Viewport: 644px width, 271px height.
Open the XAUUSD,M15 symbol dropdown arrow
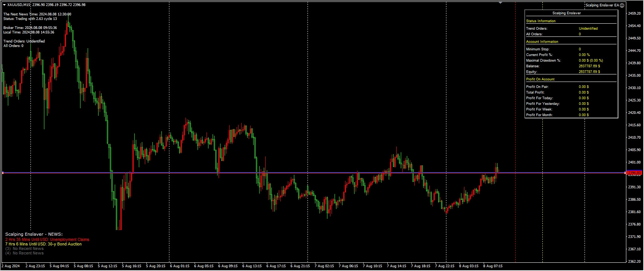click(x=4, y=5)
